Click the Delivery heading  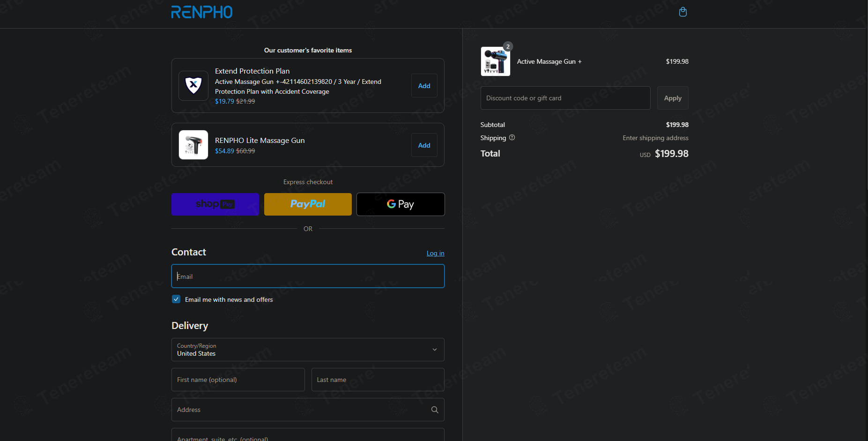(190, 326)
